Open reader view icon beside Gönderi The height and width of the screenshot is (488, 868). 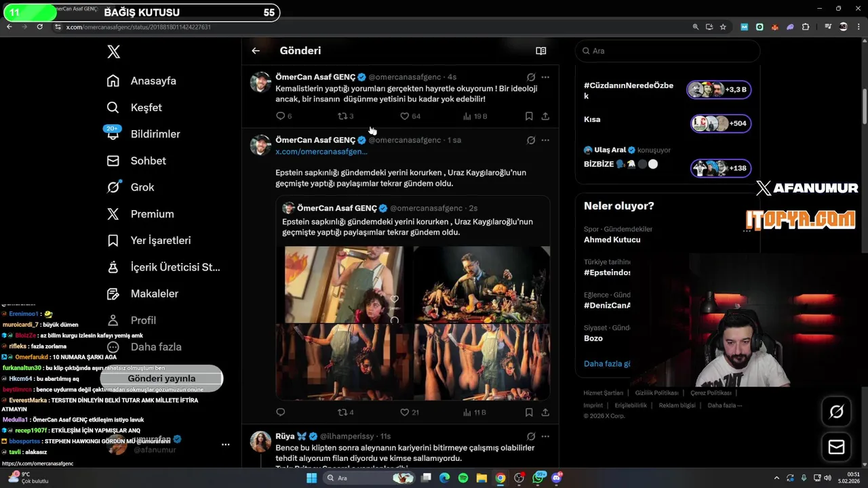click(x=541, y=51)
